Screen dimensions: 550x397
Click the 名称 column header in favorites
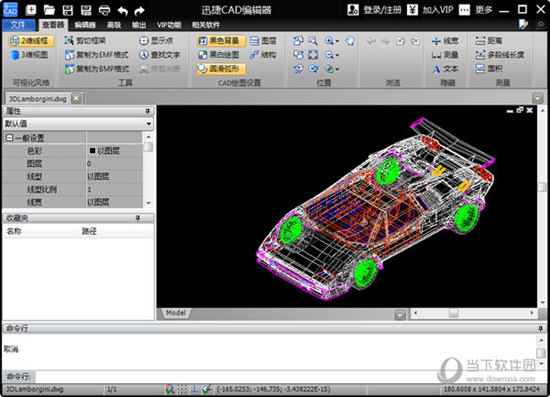click(x=14, y=231)
